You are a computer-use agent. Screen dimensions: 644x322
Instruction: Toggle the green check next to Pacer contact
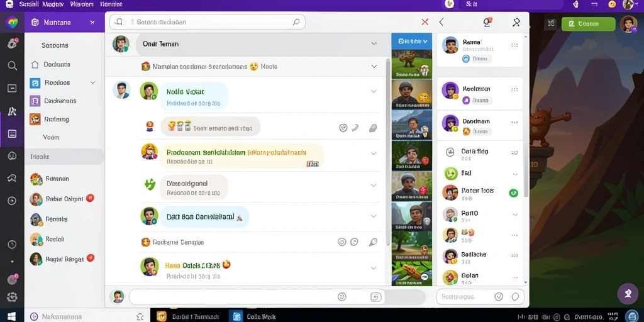513,192
